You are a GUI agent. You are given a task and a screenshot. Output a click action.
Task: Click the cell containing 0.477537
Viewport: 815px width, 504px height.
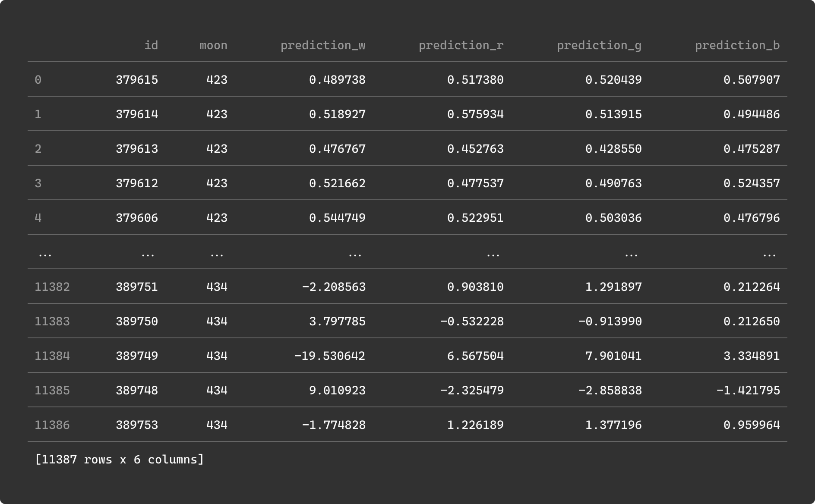475,183
